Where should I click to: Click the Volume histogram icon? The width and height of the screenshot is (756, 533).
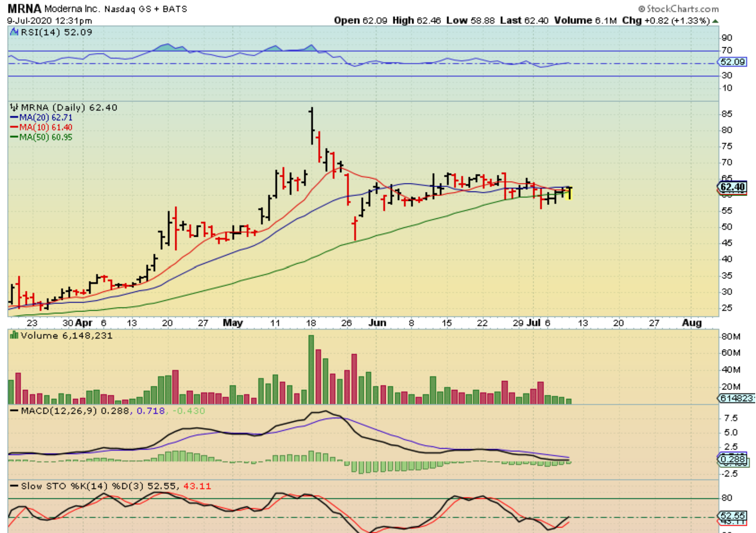[14, 335]
